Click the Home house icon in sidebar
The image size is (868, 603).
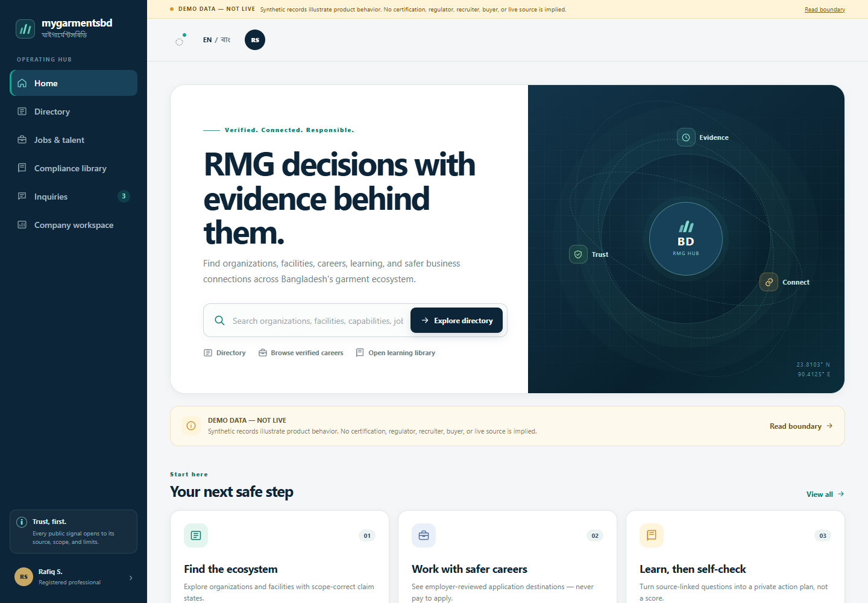22,83
